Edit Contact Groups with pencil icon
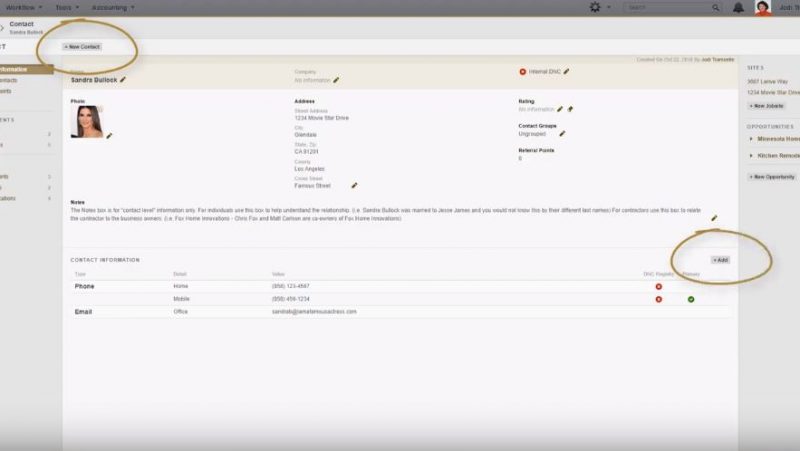The width and height of the screenshot is (800, 451). [562, 134]
